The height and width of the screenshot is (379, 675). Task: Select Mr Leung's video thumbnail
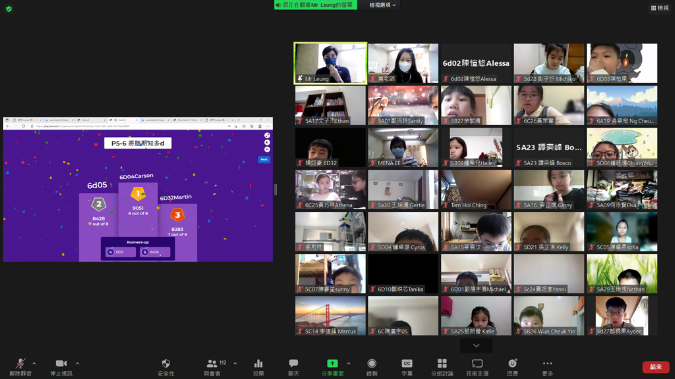click(x=330, y=63)
